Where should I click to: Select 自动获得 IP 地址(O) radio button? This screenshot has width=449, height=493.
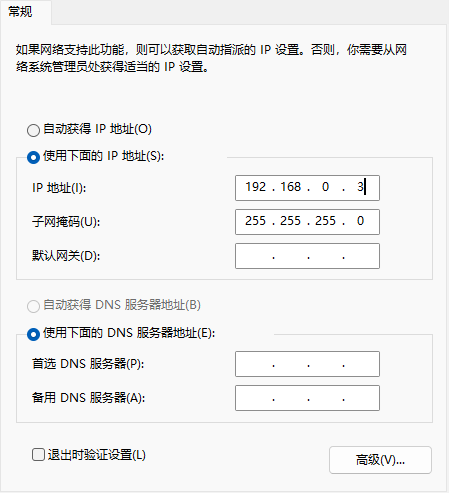[33, 130]
